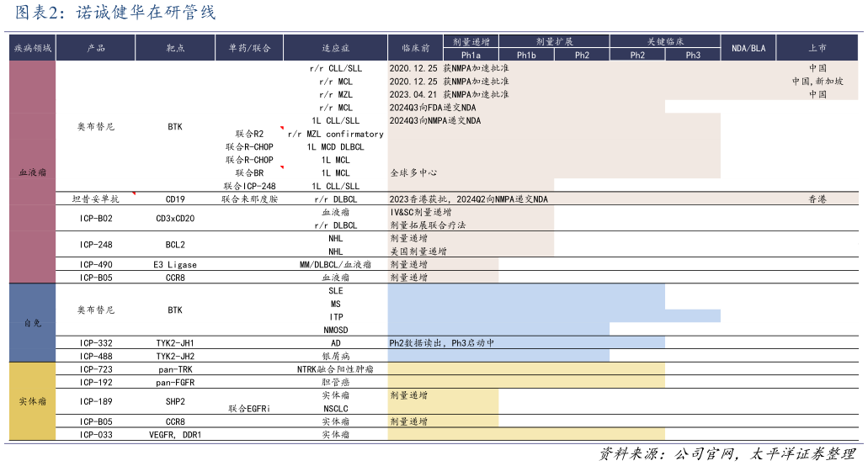
Task: Click the 关键临床 header cell
Action: 665,41
